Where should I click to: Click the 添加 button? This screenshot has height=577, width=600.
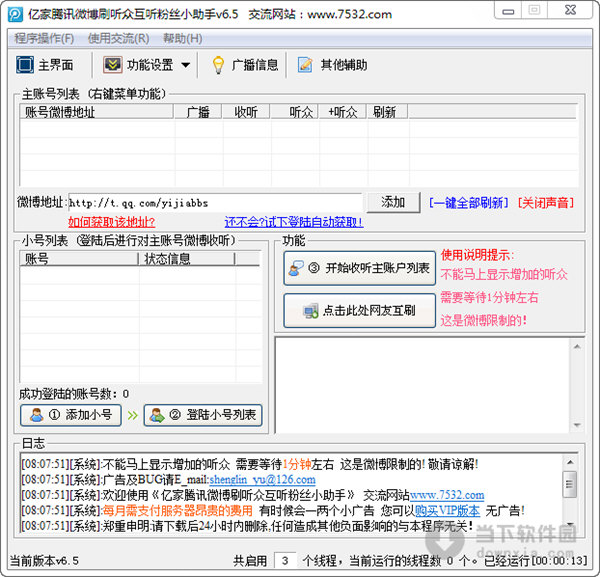[393, 202]
